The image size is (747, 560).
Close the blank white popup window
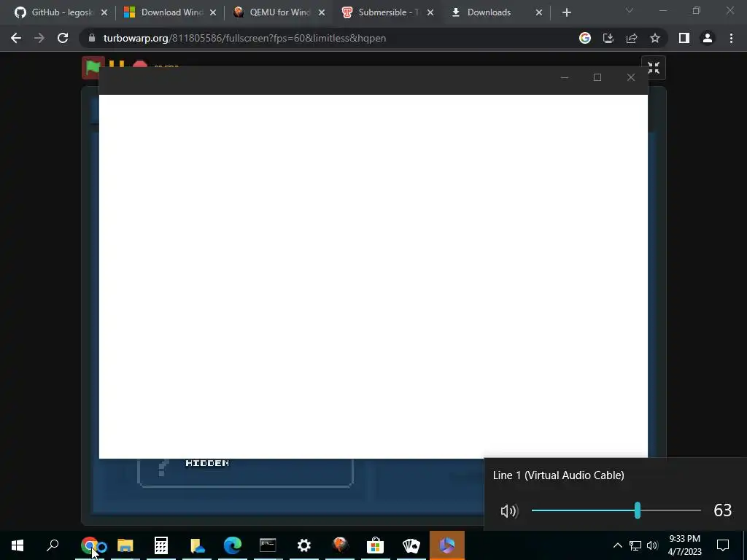point(631,77)
